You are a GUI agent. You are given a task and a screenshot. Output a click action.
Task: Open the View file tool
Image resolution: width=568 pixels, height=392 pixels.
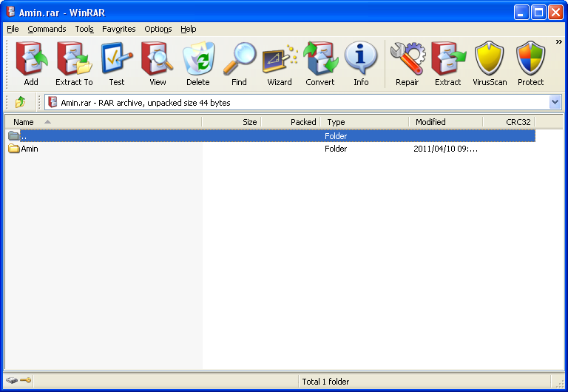(158, 63)
